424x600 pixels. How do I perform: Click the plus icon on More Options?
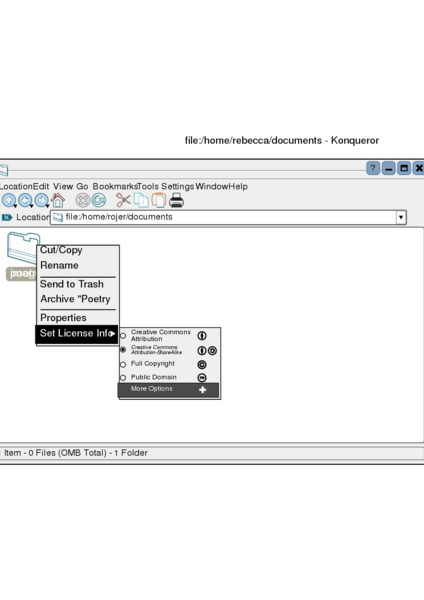[x=202, y=390]
